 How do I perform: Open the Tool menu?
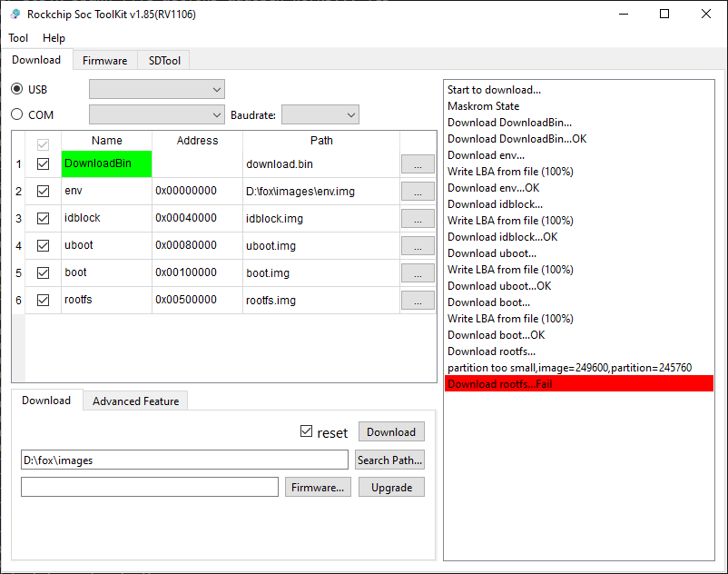[x=18, y=38]
